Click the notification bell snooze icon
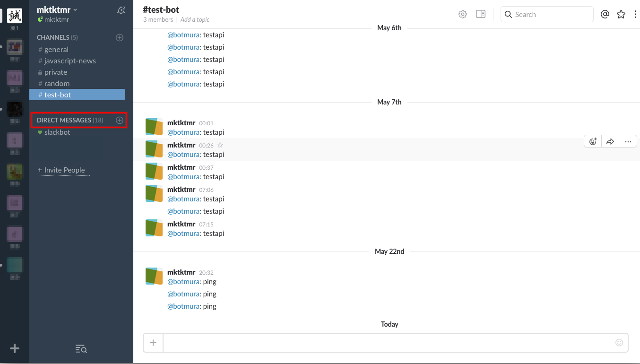640x364 pixels. (121, 10)
